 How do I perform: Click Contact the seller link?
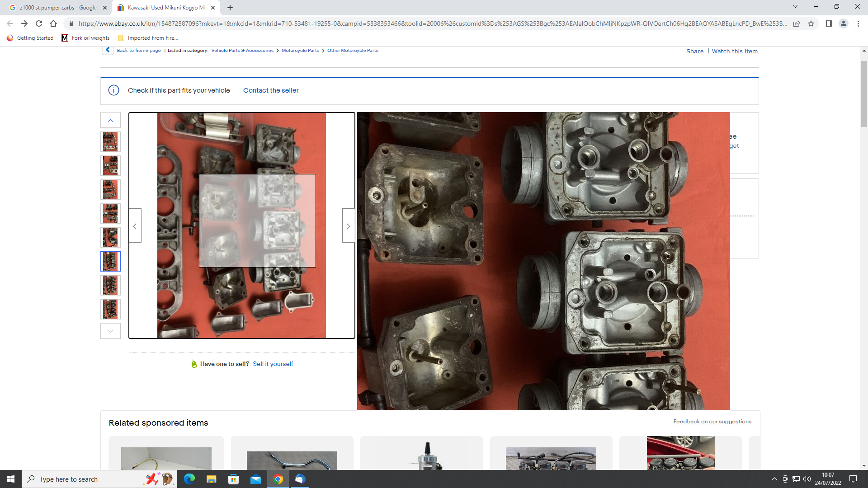(271, 90)
